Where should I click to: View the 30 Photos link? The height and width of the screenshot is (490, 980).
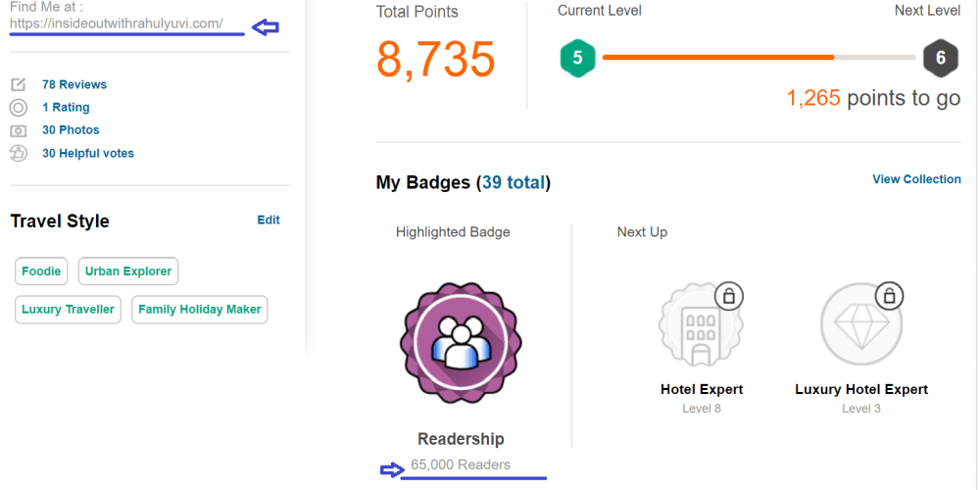tap(71, 130)
